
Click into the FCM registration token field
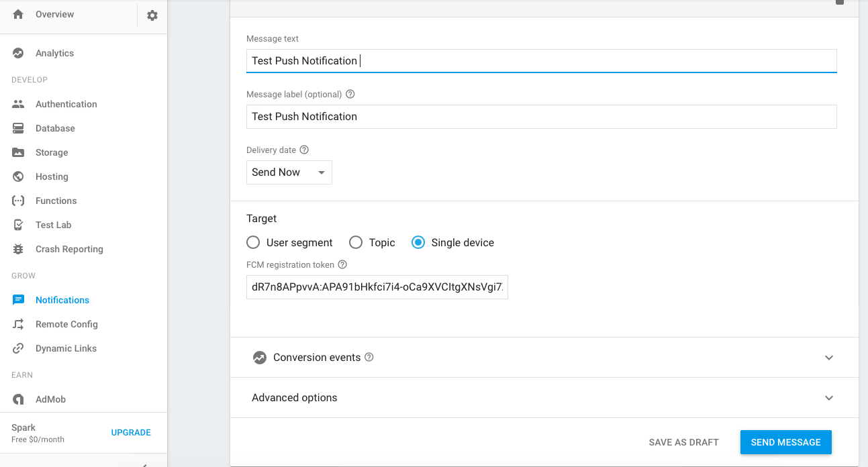377,287
